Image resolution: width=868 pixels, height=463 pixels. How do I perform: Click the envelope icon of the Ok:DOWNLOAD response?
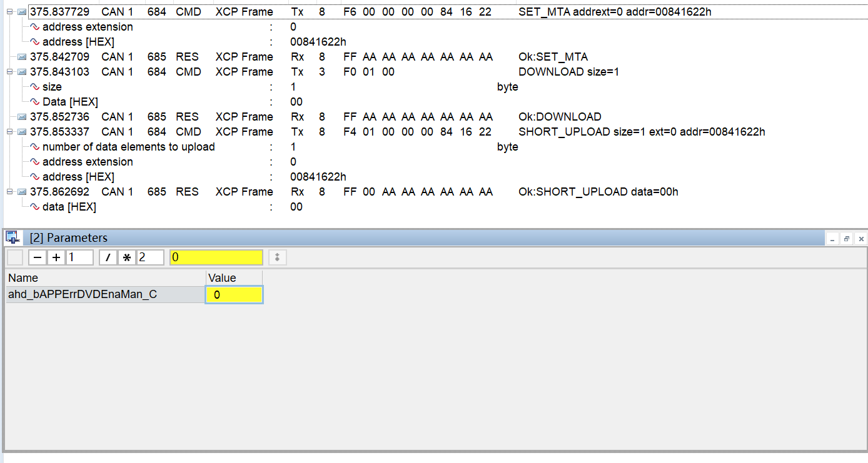(22, 117)
